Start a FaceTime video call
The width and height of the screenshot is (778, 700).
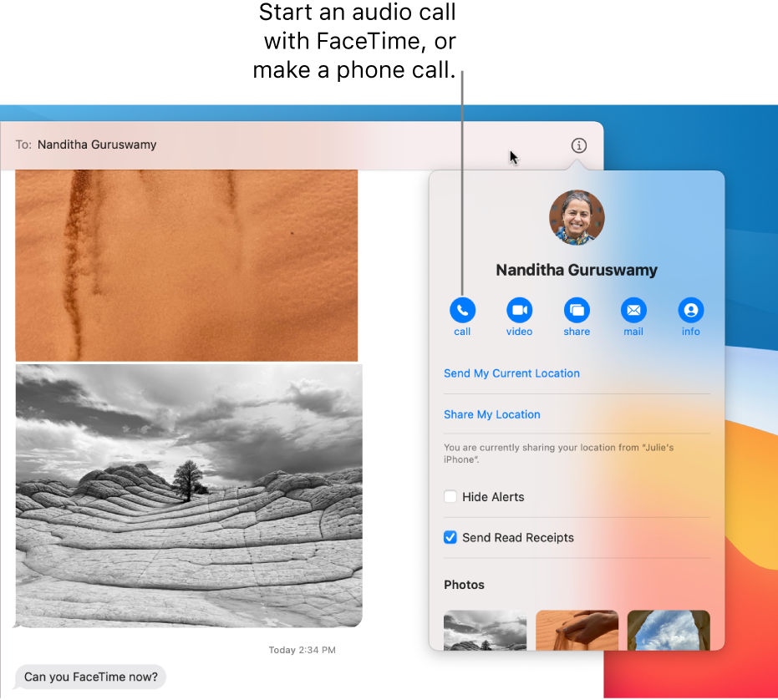[x=519, y=311]
